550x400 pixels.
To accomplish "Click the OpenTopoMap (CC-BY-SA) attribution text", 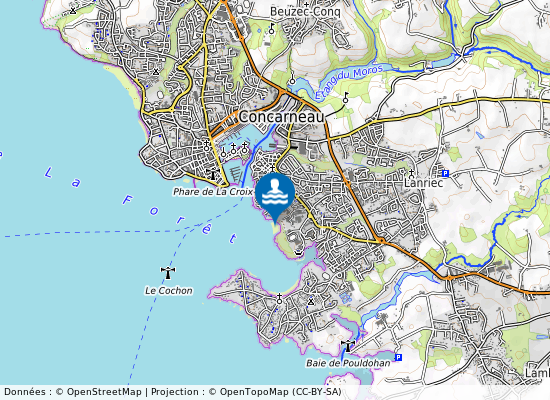I will (x=280, y=392).
